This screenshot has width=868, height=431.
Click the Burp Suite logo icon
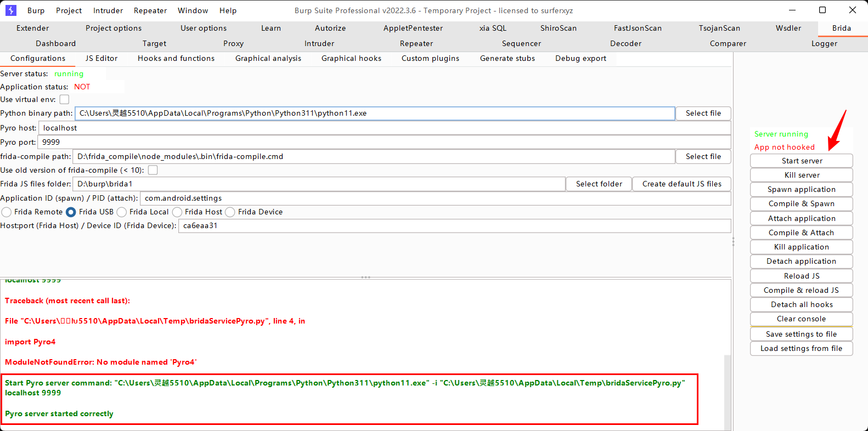[x=10, y=10]
